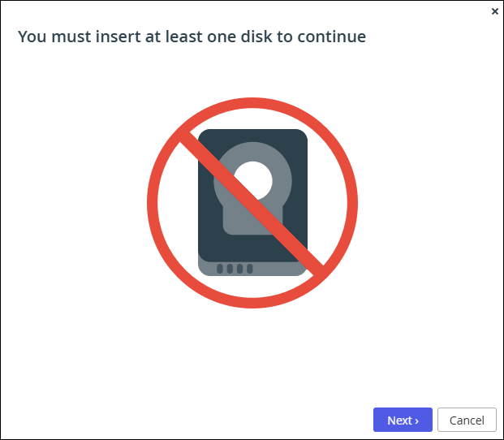Click the bottom arc of the red no-disk sign
504x440 pixels.
tap(252, 303)
